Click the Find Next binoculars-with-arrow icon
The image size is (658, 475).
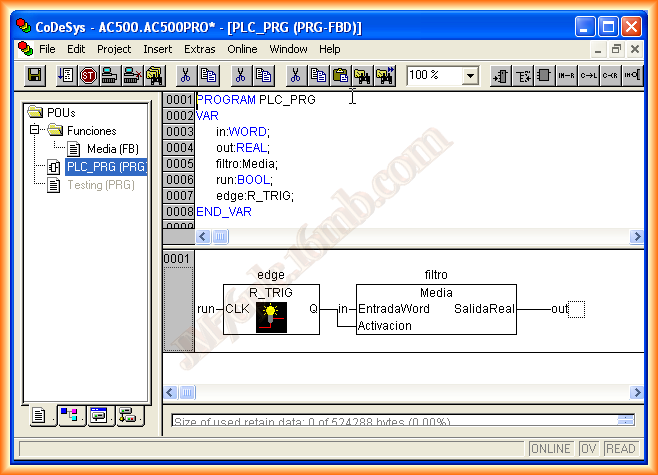(385, 75)
